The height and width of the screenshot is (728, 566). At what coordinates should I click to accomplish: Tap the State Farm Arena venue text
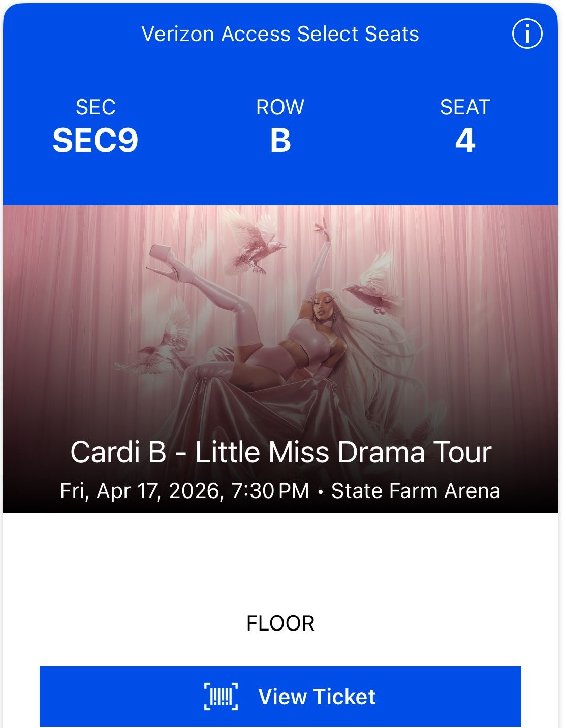click(418, 491)
